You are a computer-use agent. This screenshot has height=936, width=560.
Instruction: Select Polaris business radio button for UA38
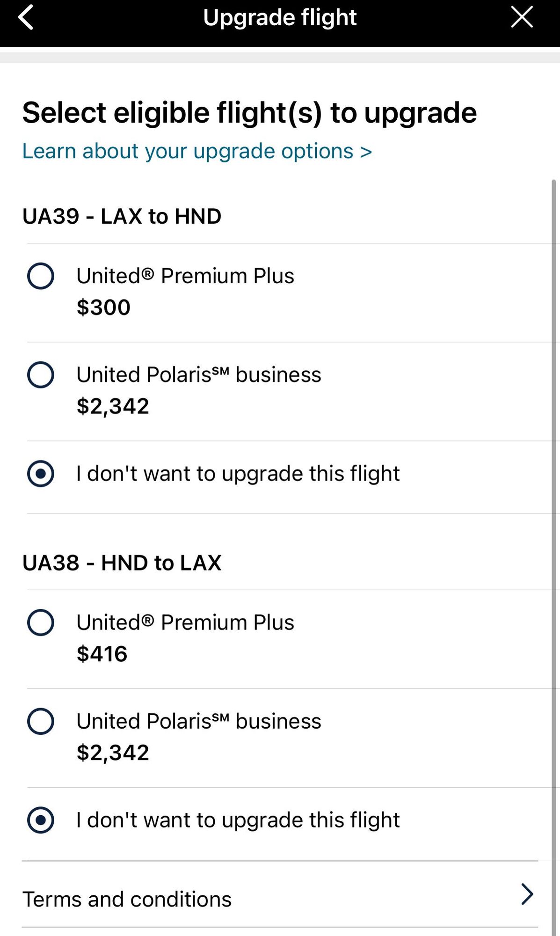[41, 721]
